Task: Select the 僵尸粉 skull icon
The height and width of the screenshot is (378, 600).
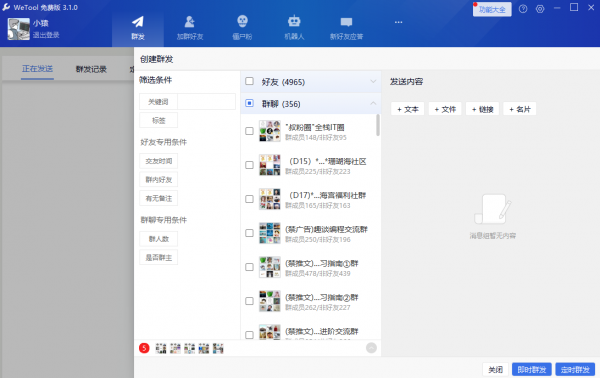Action: [x=242, y=21]
